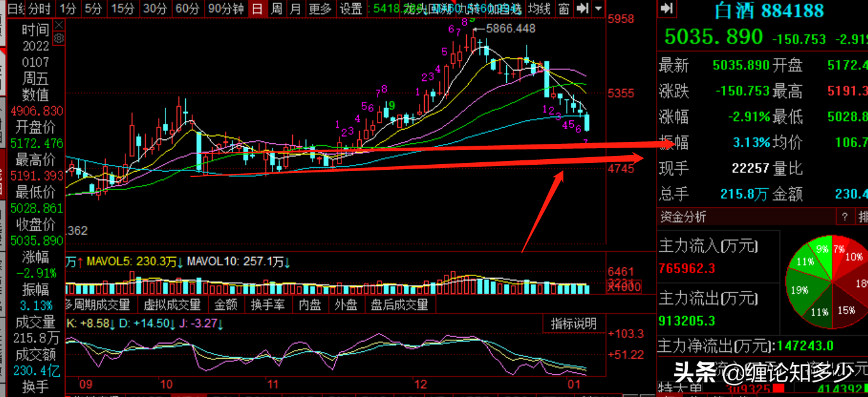Click the 主力流出 value 913205.3
The width and height of the screenshot is (868, 397).
[687, 321]
